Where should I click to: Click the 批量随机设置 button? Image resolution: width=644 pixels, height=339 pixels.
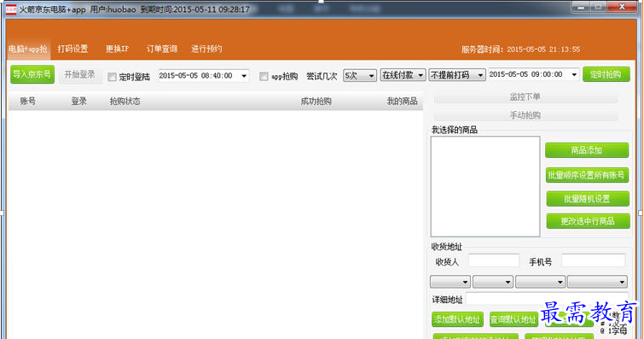click(x=588, y=199)
